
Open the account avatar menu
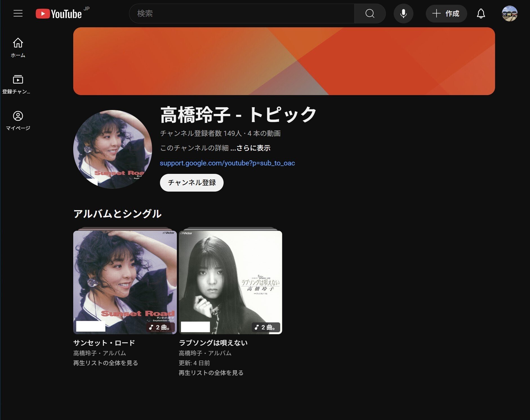click(509, 13)
